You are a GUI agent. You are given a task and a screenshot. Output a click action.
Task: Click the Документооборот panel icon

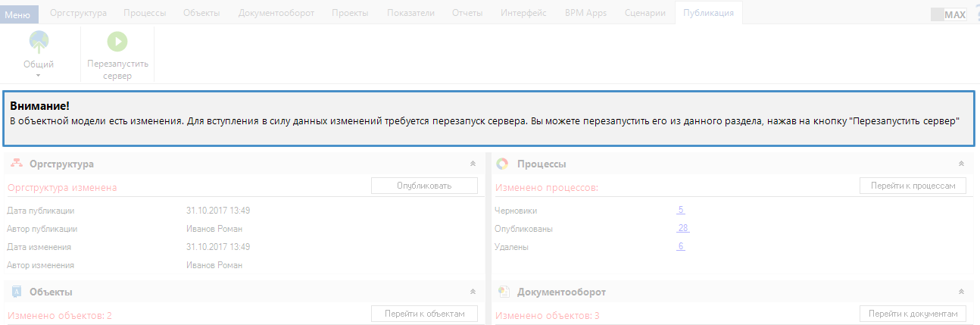pyautogui.click(x=502, y=292)
